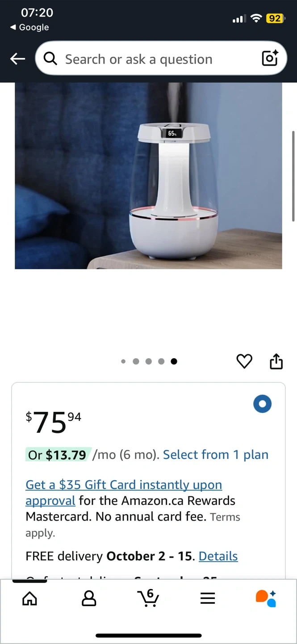Go back using the left arrow
The height and width of the screenshot is (644, 297).
click(18, 59)
